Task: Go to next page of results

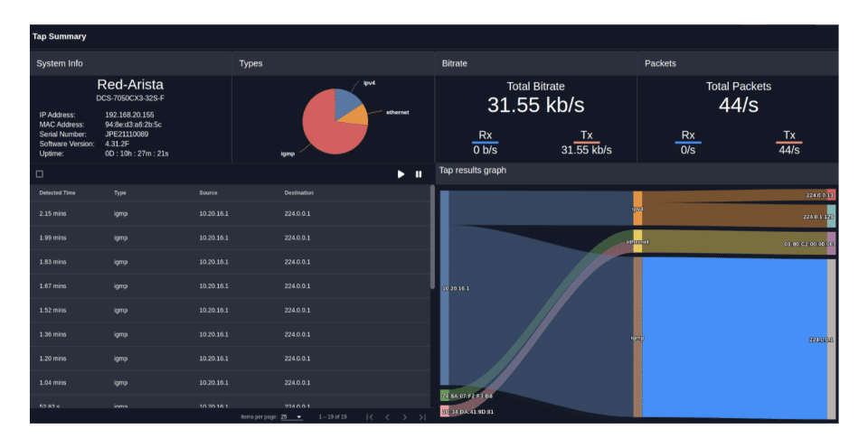Action: click(404, 417)
